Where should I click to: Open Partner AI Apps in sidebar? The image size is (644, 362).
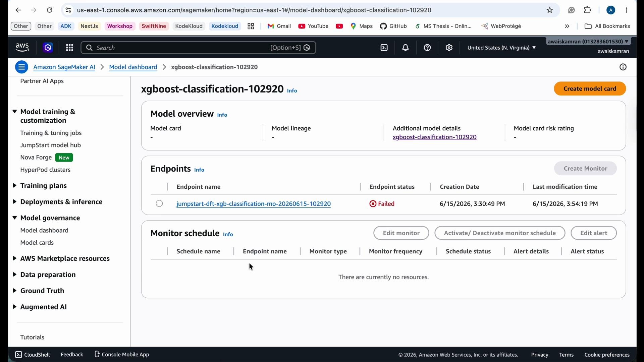[42, 81]
